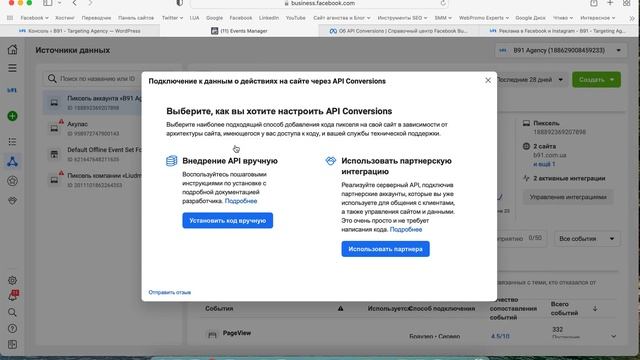Click '2 активные интеграции' text
This screenshot has width=640, height=360.
(x=569, y=178)
